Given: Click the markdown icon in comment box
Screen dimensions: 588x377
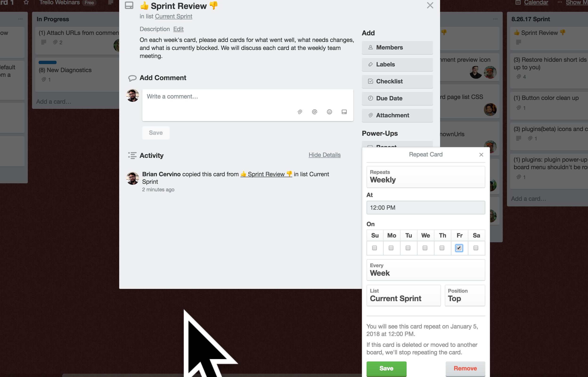Looking at the screenshot, I should [345, 111].
